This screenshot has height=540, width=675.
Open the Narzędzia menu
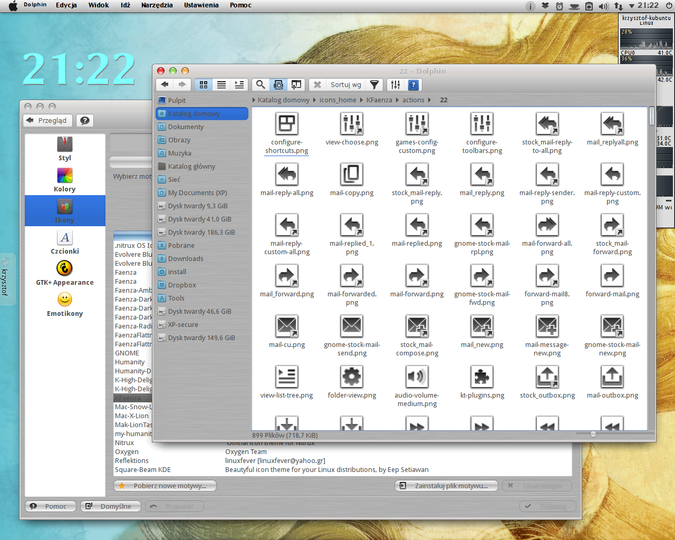coord(157,5)
